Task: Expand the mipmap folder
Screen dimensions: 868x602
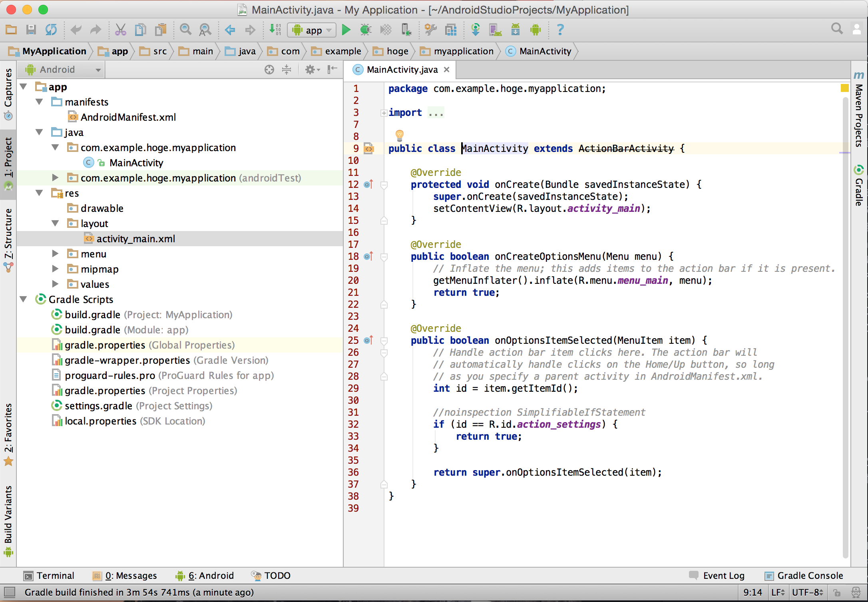Action: tap(56, 269)
